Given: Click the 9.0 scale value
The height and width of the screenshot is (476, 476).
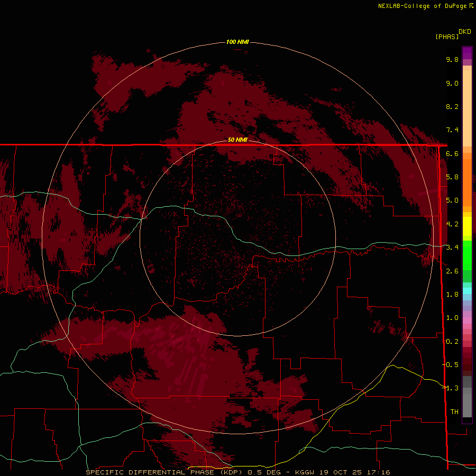Looking at the screenshot, I should [452, 83].
